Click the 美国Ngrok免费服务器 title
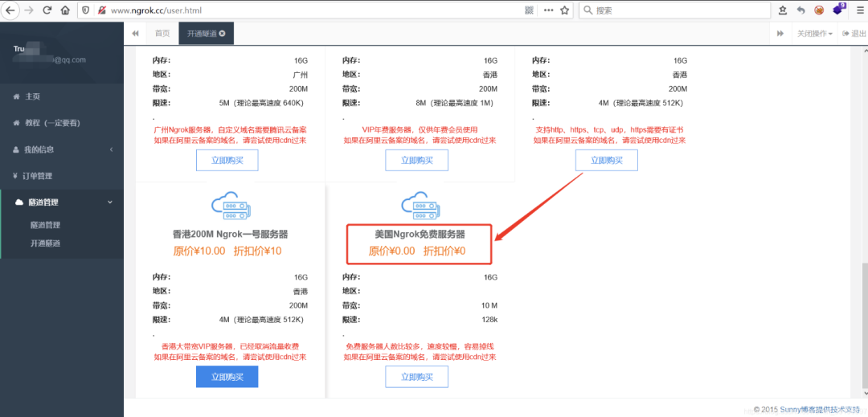 coord(420,235)
